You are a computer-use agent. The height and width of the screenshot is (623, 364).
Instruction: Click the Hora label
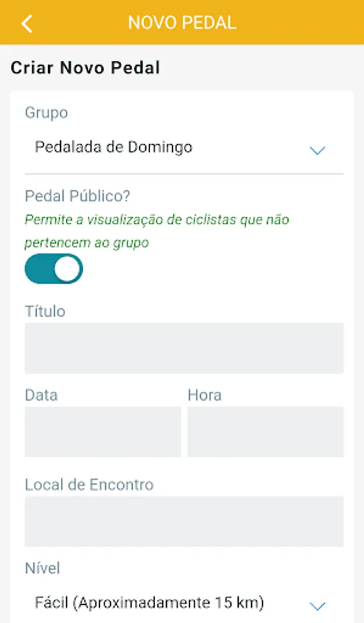tap(205, 395)
